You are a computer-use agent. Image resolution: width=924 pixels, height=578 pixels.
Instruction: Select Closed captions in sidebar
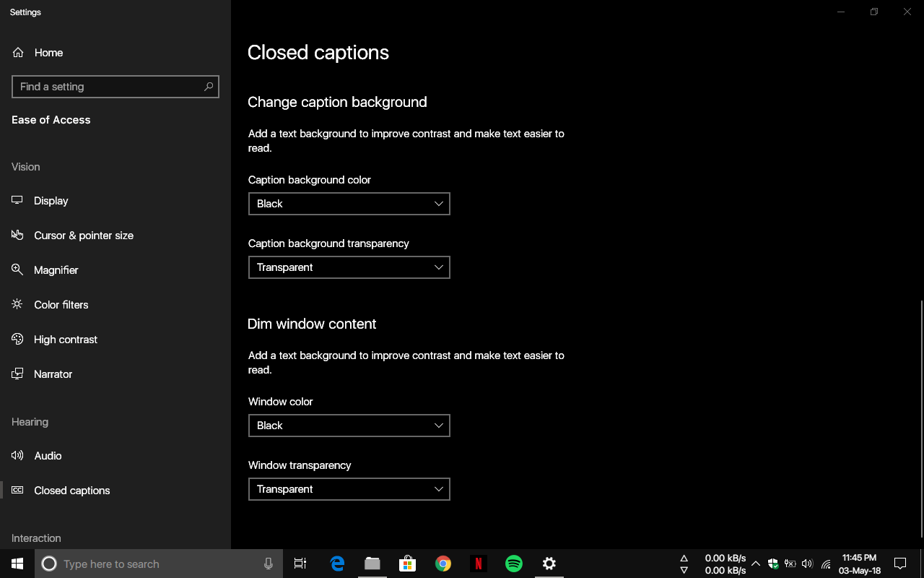115,491
